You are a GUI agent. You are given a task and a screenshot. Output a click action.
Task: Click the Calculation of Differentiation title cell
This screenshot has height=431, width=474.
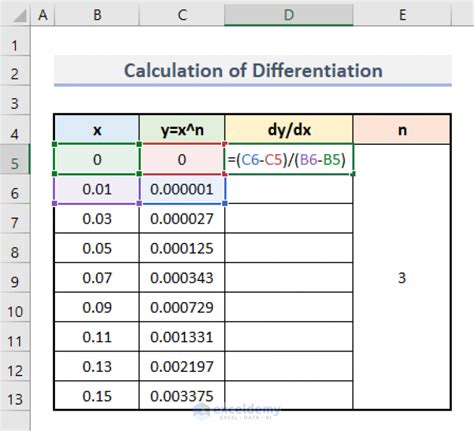[253, 71]
